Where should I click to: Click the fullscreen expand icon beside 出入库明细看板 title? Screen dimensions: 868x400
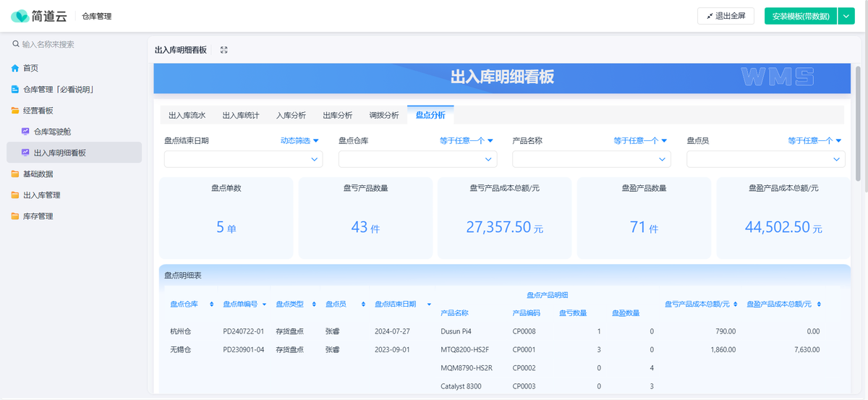pyautogui.click(x=224, y=50)
